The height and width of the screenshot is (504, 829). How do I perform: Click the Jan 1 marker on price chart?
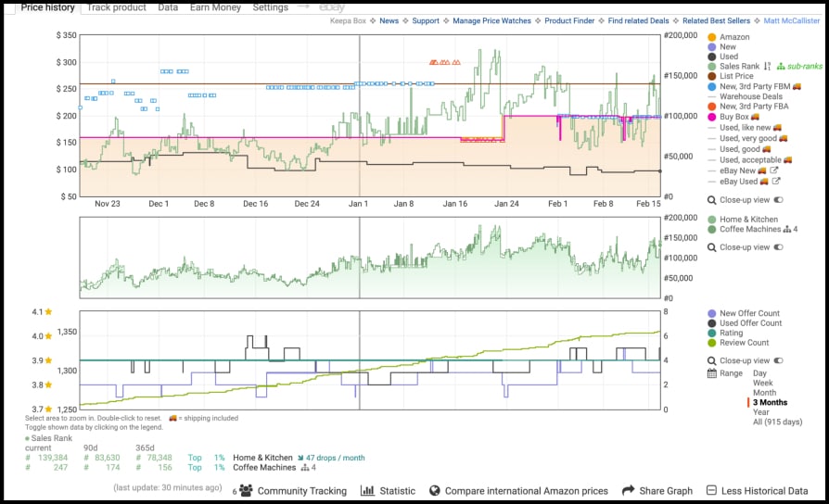tap(359, 204)
